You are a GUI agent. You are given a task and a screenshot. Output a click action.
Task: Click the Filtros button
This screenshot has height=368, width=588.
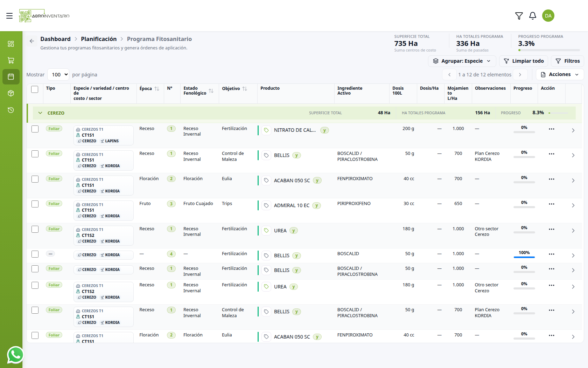(x=567, y=61)
